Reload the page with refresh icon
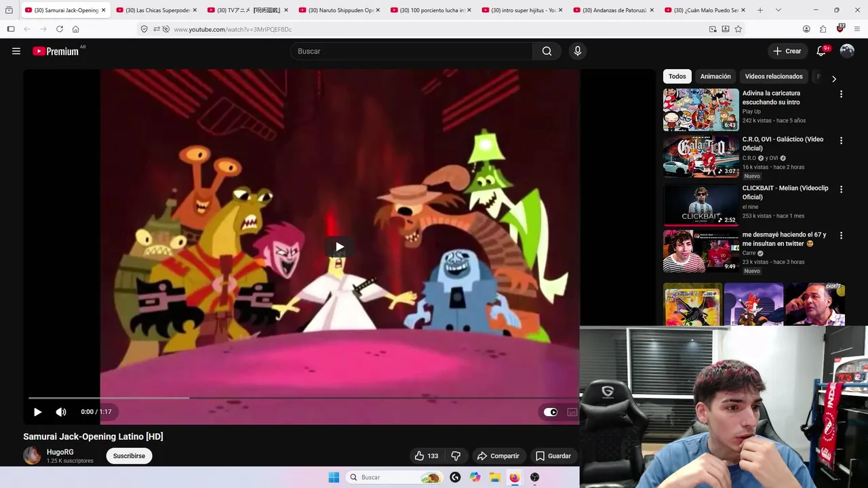 [x=60, y=29]
